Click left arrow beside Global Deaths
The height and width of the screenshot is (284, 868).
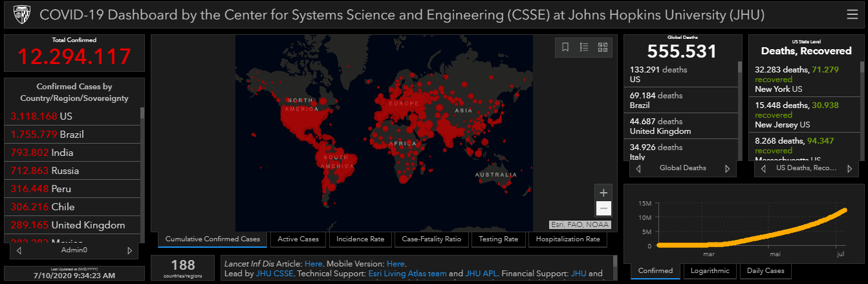coord(638,168)
